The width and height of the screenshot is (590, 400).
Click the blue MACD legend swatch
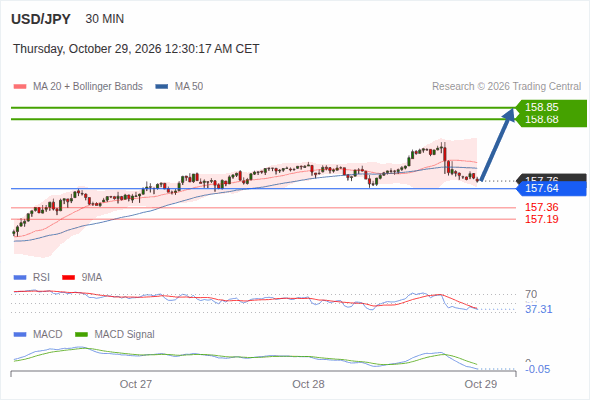coord(20,335)
